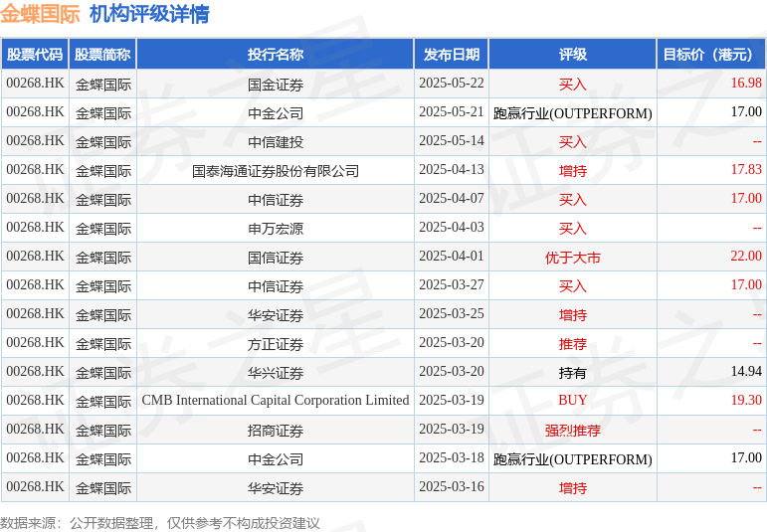Click the 申万宏源 bank name cell

276,229
